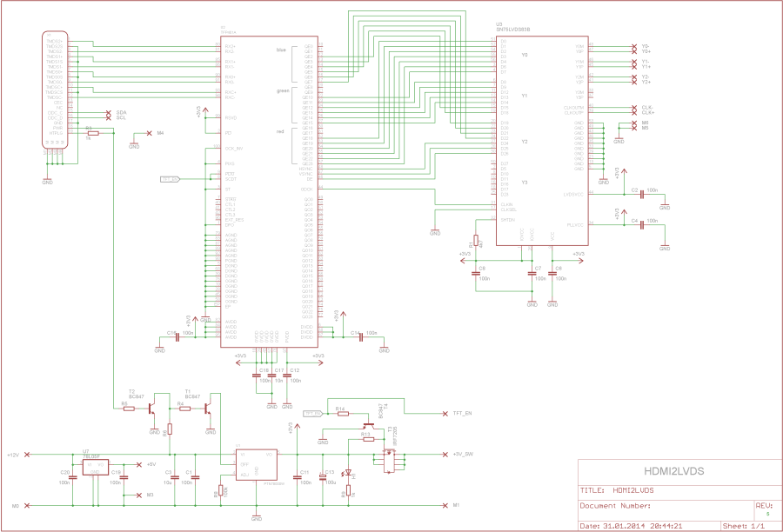The height and width of the screenshot is (532, 783).
Task: Click the HDMI2LVDS heading in title block
Action: pyautogui.click(x=674, y=469)
